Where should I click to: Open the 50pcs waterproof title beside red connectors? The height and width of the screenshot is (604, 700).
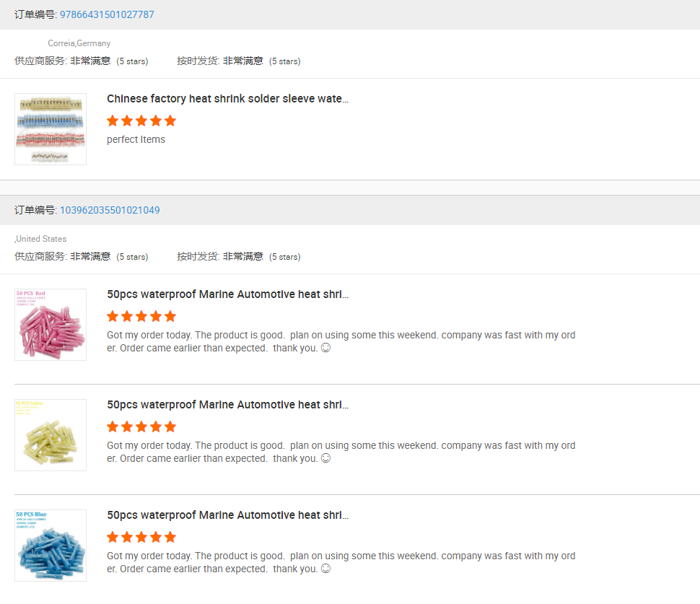(227, 294)
